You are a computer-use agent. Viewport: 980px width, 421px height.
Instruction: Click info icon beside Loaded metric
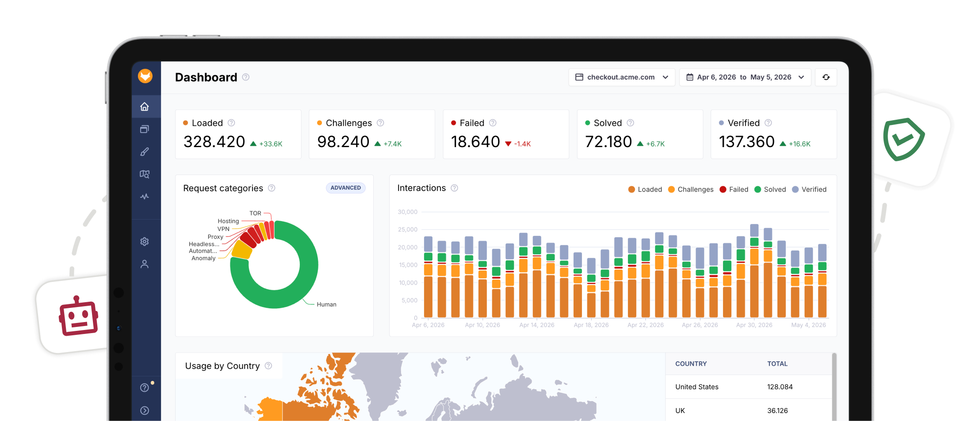click(231, 123)
